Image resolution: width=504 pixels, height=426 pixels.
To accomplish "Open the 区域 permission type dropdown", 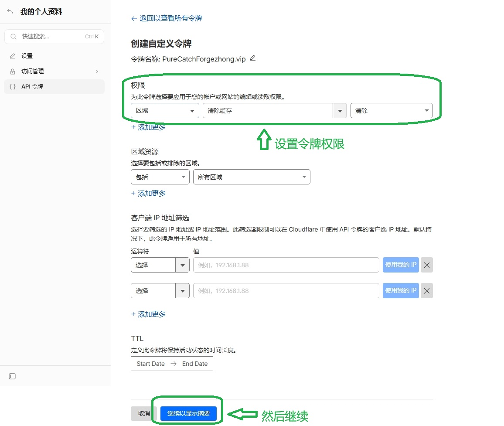I will tap(165, 111).
